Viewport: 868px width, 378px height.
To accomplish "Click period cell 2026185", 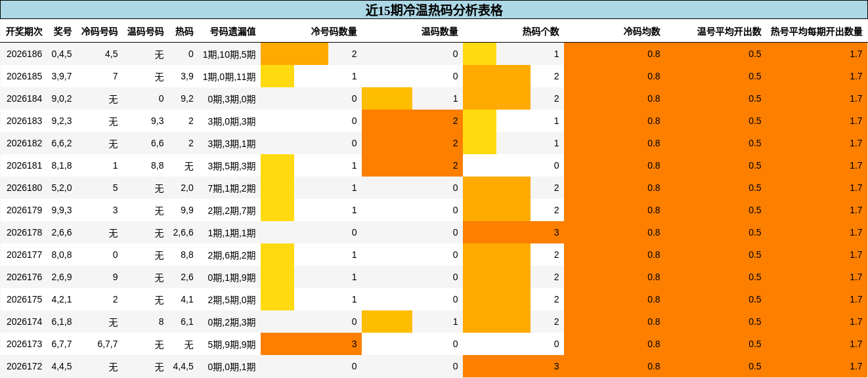I will (24, 76).
